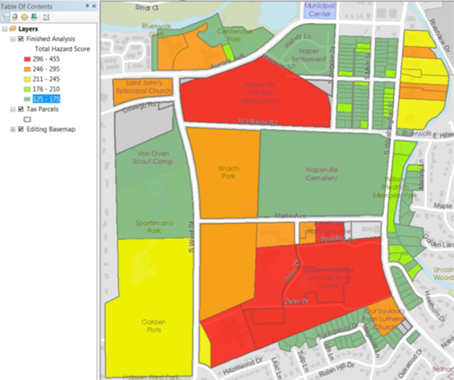Pin the Table Of Contents panel
The width and height of the screenshot is (454, 380).
(x=87, y=6)
